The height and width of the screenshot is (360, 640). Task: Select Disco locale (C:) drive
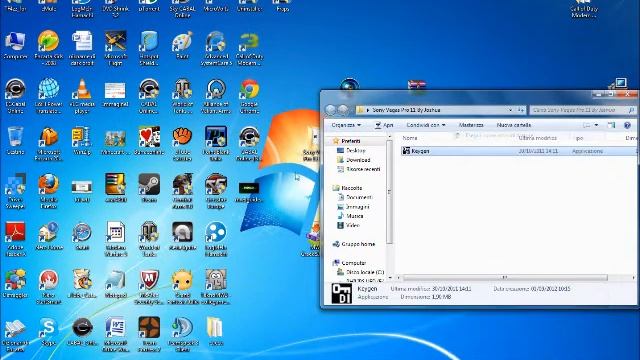click(x=365, y=272)
